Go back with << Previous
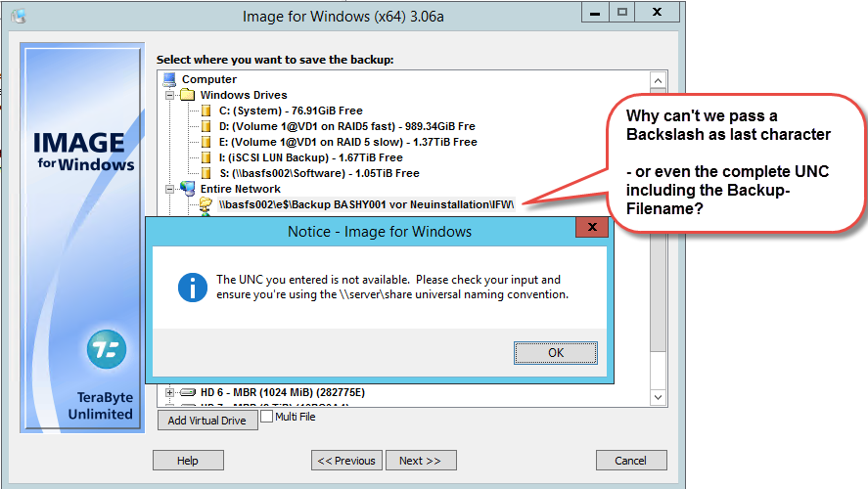The image size is (868, 489). tap(346, 461)
